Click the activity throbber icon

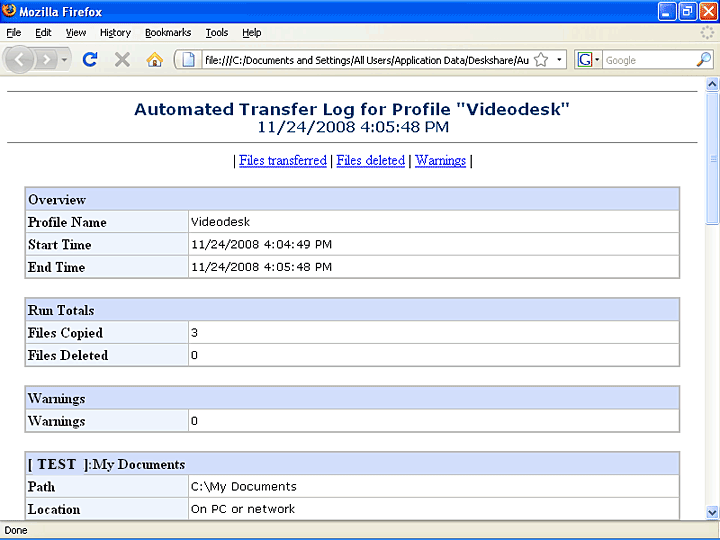point(708,32)
